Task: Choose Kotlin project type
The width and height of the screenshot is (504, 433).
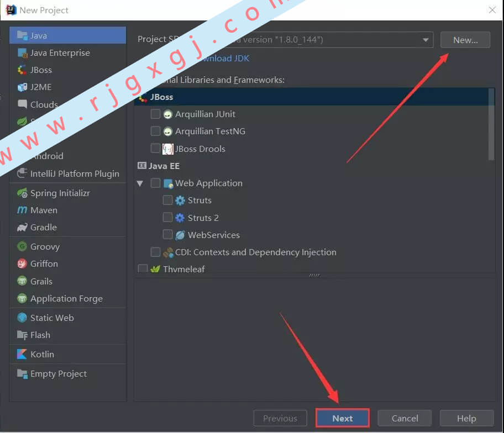Action: coord(67,355)
